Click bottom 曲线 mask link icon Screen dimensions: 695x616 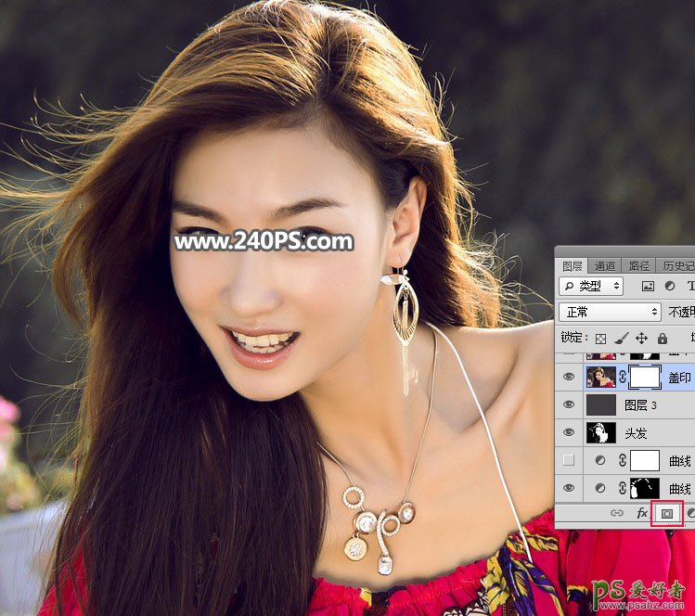(x=623, y=488)
